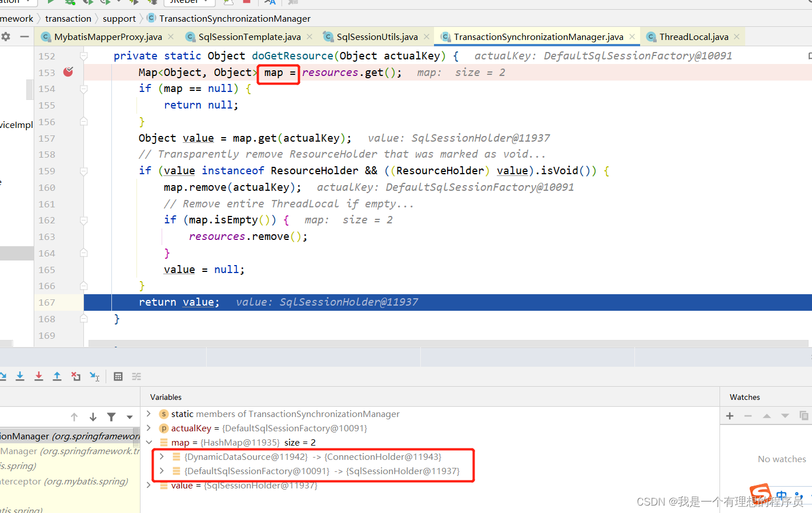Expand the DynamicDataSource@11942 map entry

pyautogui.click(x=162, y=456)
